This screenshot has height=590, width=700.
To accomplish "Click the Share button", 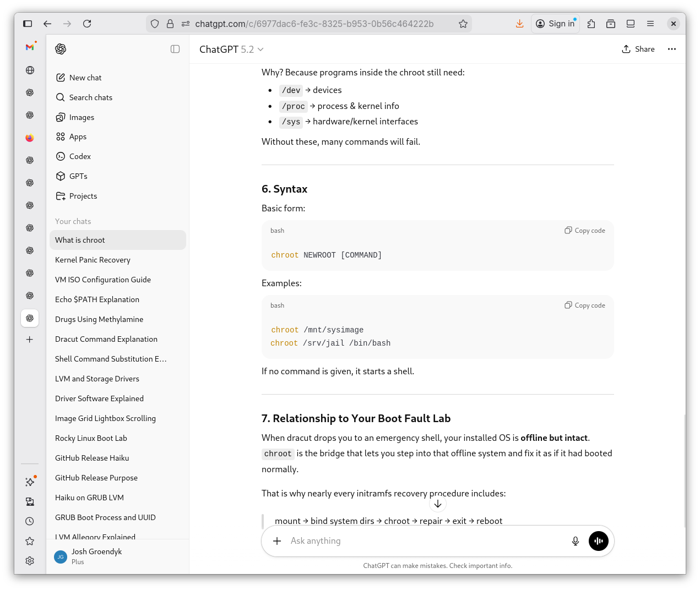I will coord(638,49).
